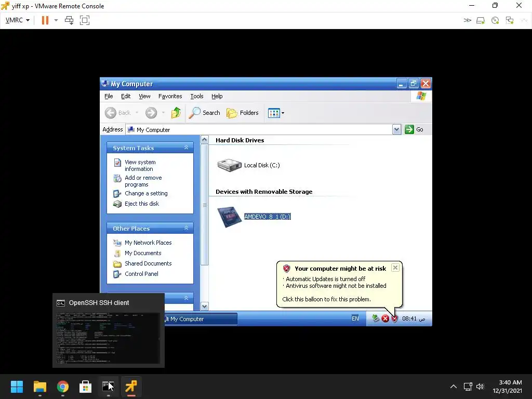Screen dimensions: 532x399
Task: Open Shared Documents link
Action: click(x=148, y=263)
